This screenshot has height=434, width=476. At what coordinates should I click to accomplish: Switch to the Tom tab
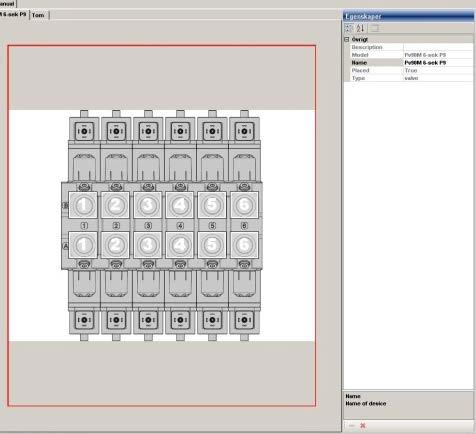click(39, 15)
